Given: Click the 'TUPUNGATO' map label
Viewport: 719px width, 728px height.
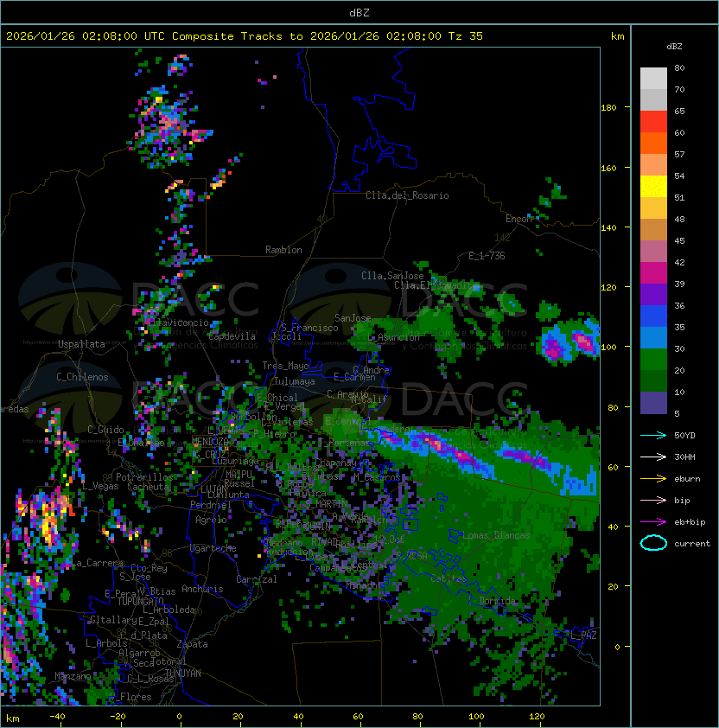Looking at the screenshot, I should pyautogui.click(x=140, y=602).
